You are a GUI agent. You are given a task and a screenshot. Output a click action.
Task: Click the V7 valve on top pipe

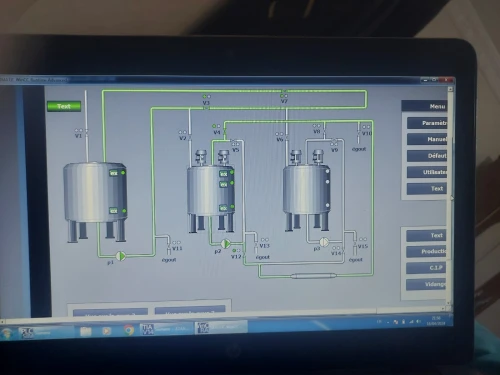284,91
